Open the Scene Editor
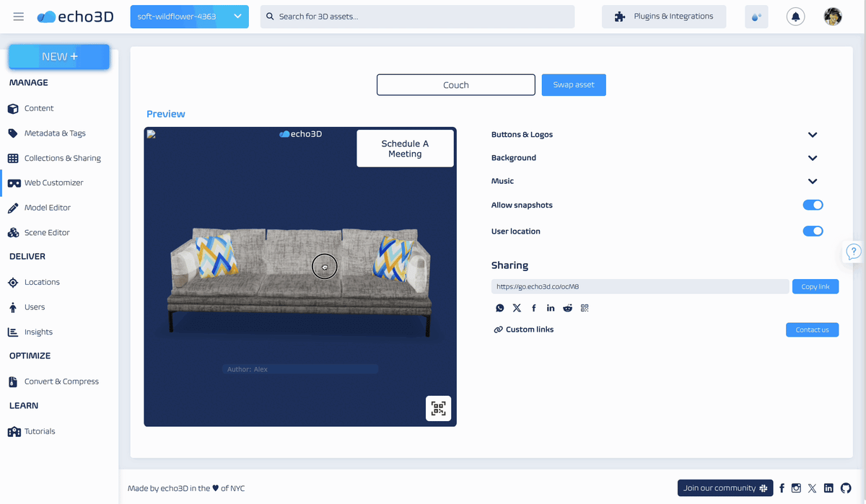The height and width of the screenshot is (504, 866). (47, 231)
